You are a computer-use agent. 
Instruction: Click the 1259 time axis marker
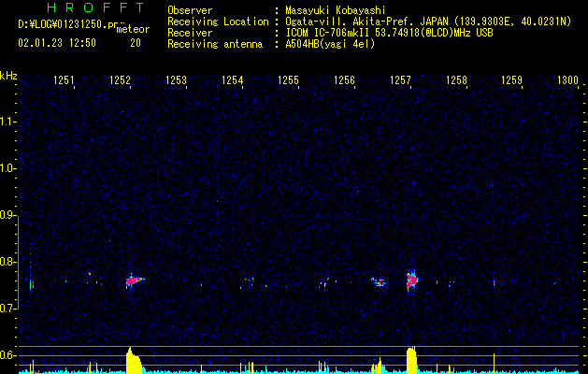pos(511,79)
